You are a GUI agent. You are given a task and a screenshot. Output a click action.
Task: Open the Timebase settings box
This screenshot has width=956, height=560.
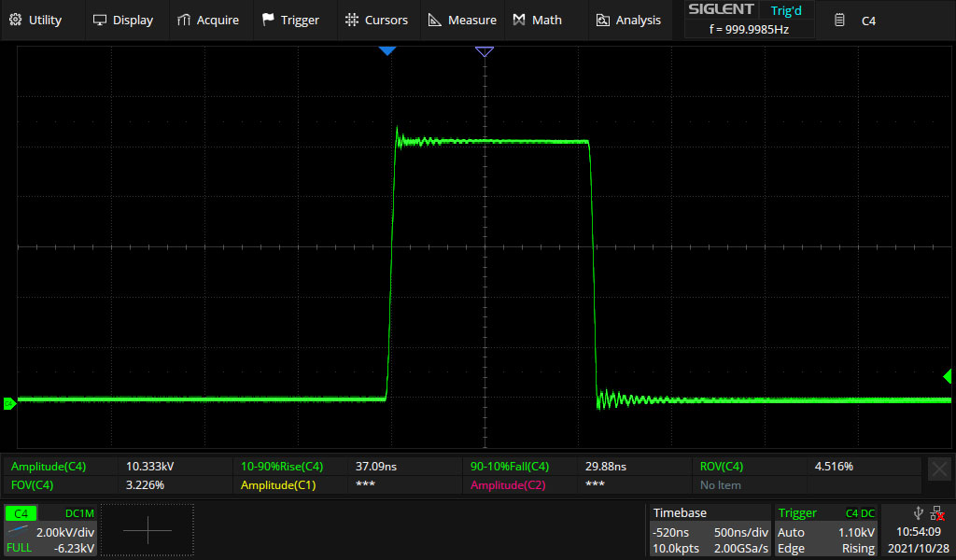pyautogui.click(x=710, y=530)
